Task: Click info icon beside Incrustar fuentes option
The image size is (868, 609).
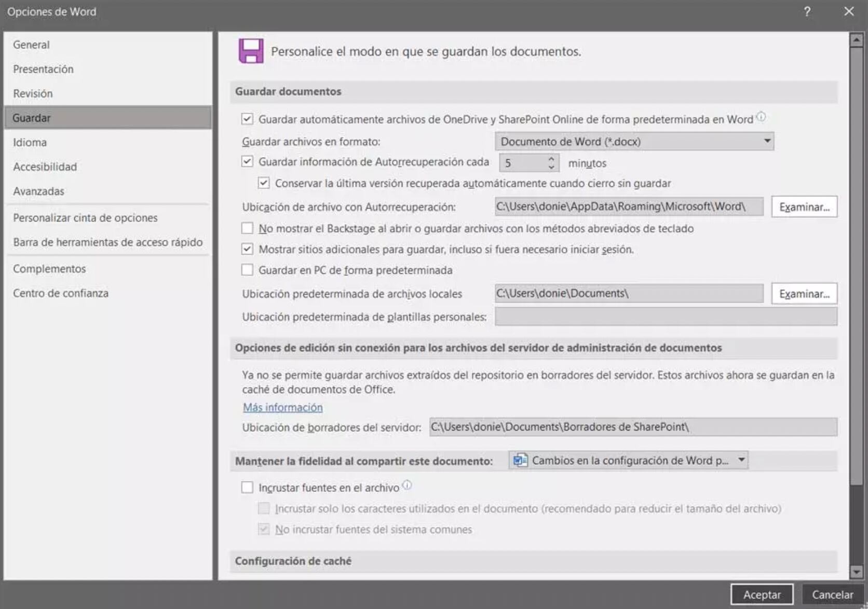Action: tap(407, 485)
